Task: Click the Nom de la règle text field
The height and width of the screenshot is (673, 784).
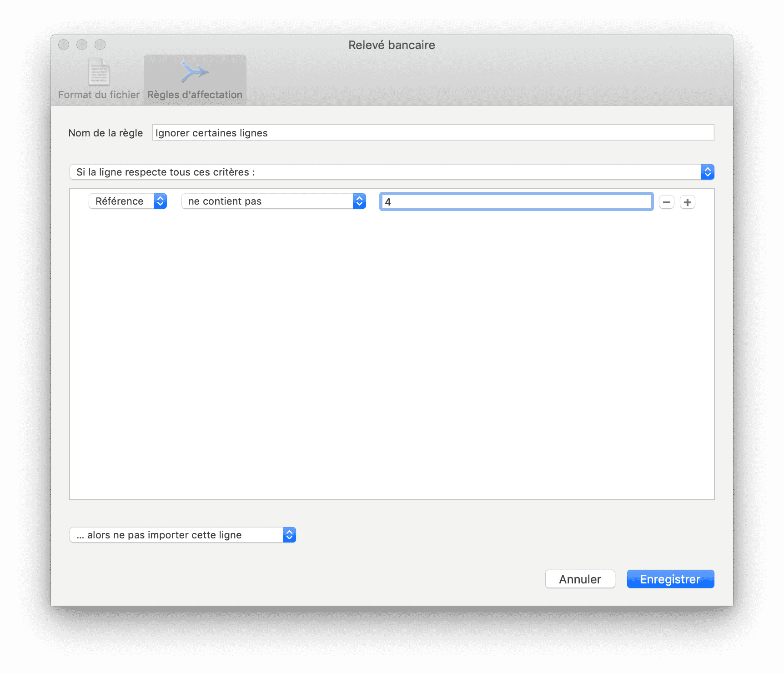Action: [x=432, y=133]
